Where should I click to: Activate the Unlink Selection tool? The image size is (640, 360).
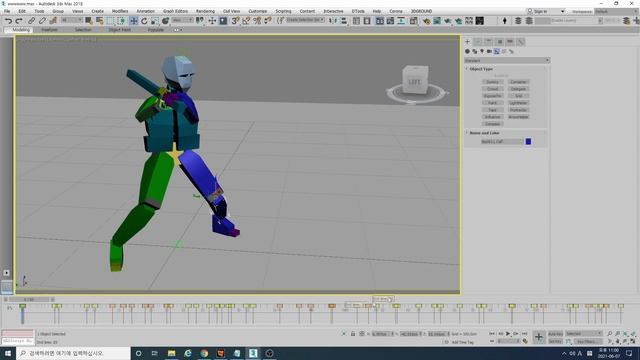(42, 21)
